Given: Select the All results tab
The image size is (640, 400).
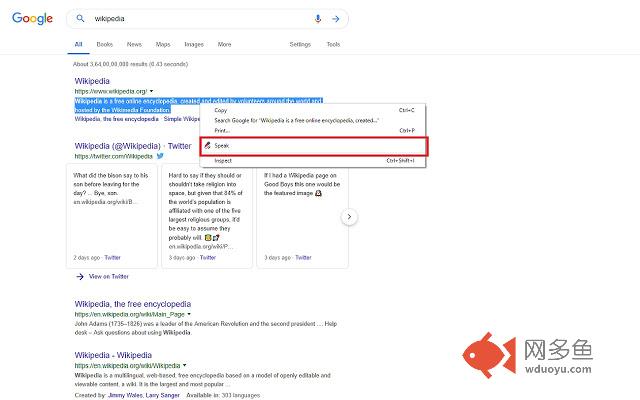Looking at the screenshot, I should click(78, 44).
